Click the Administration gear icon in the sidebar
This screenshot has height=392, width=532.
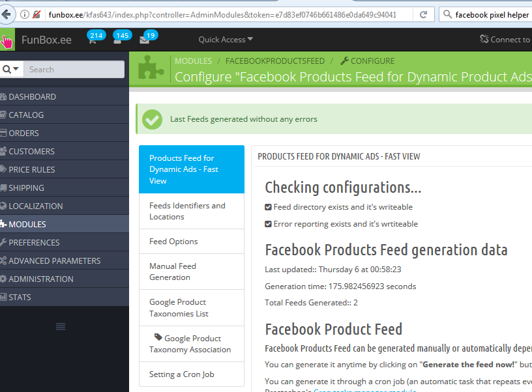[x=3, y=279]
